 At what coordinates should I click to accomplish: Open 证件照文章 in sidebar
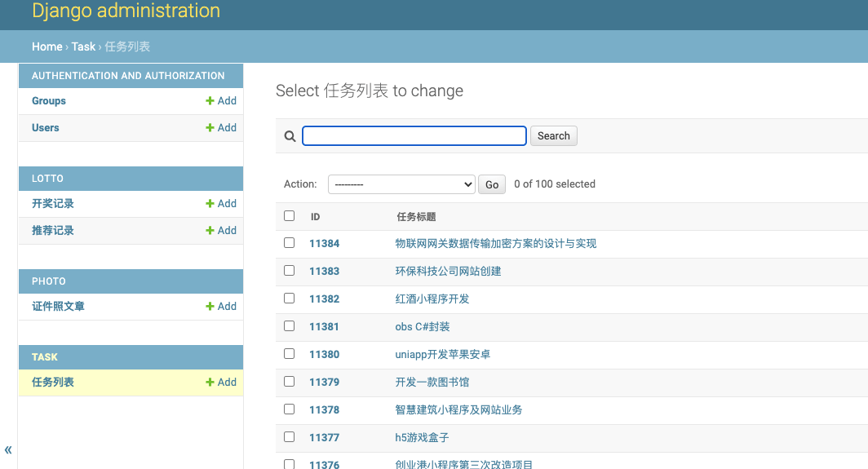coord(58,306)
